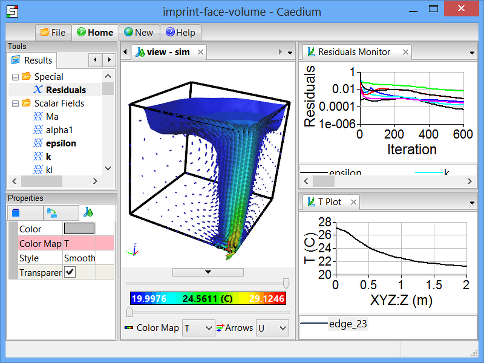This screenshot has height=363, width=484.
Task: Click the alpha1 scalar field icon
Action: (38, 130)
